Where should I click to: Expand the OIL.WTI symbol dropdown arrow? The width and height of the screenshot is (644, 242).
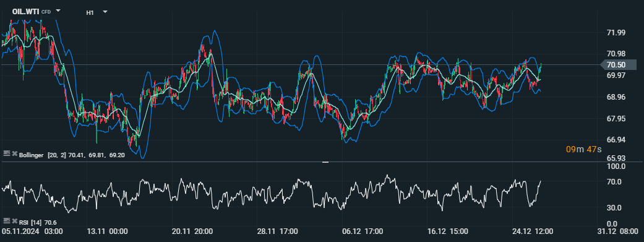click(58, 11)
